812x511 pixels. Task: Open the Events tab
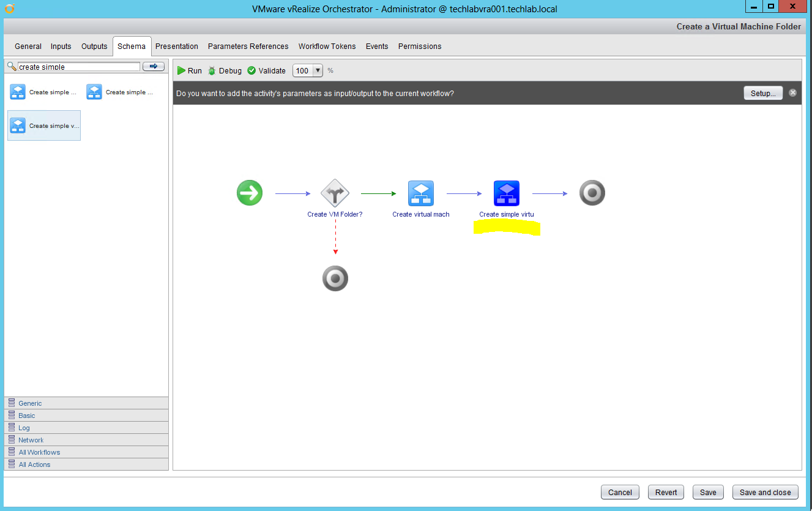click(x=377, y=47)
